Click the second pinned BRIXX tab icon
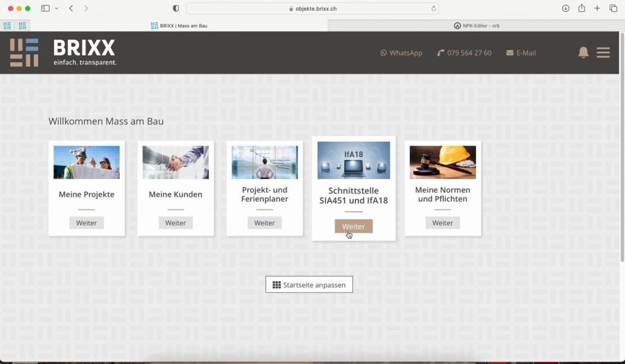The height and width of the screenshot is (364, 625). coord(23,26)
